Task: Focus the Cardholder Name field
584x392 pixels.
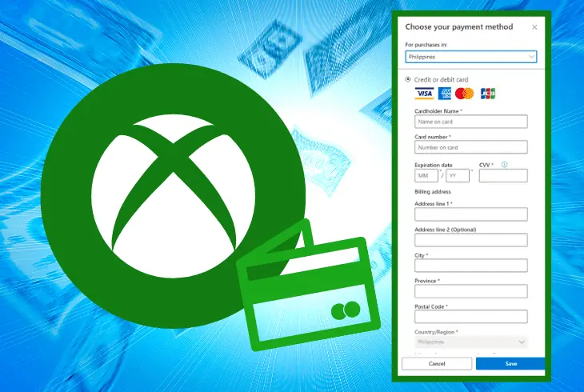Action: click(x=470, y=122)
